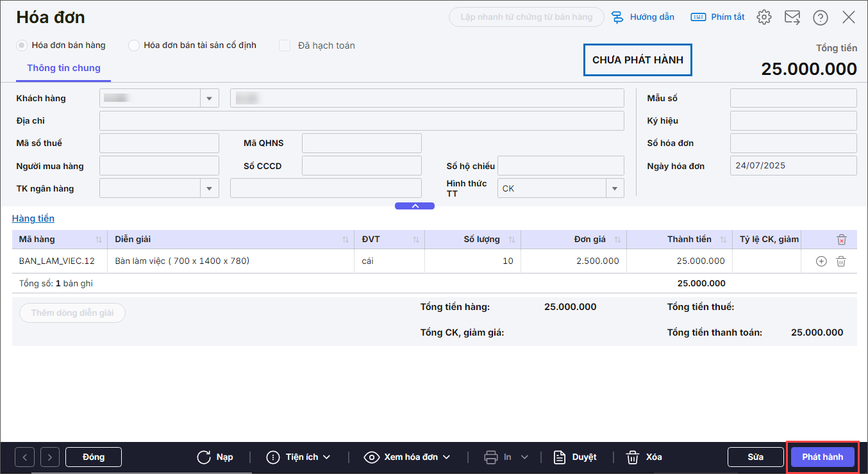
Task: Open the Xem hóa đơn menu
Action: (x=407, y=457)
